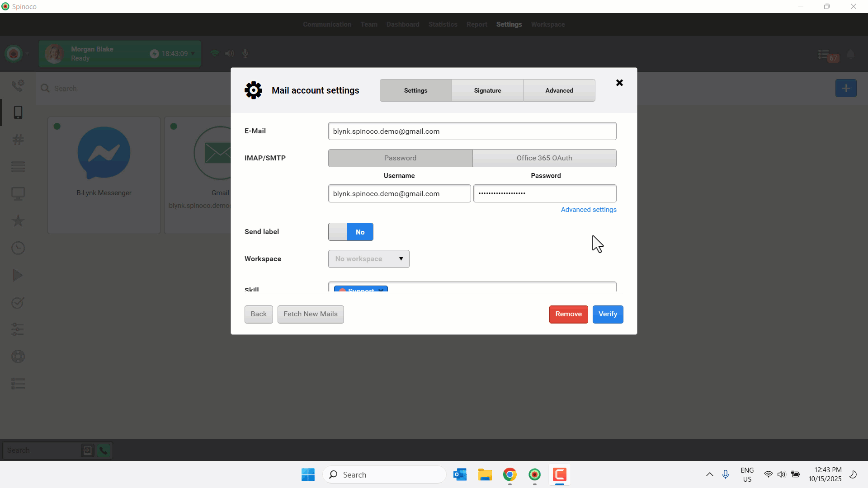868x488 pixels.
Task: Click the notification bell icon
Action: pyautogui.click(x=850, y=55)
